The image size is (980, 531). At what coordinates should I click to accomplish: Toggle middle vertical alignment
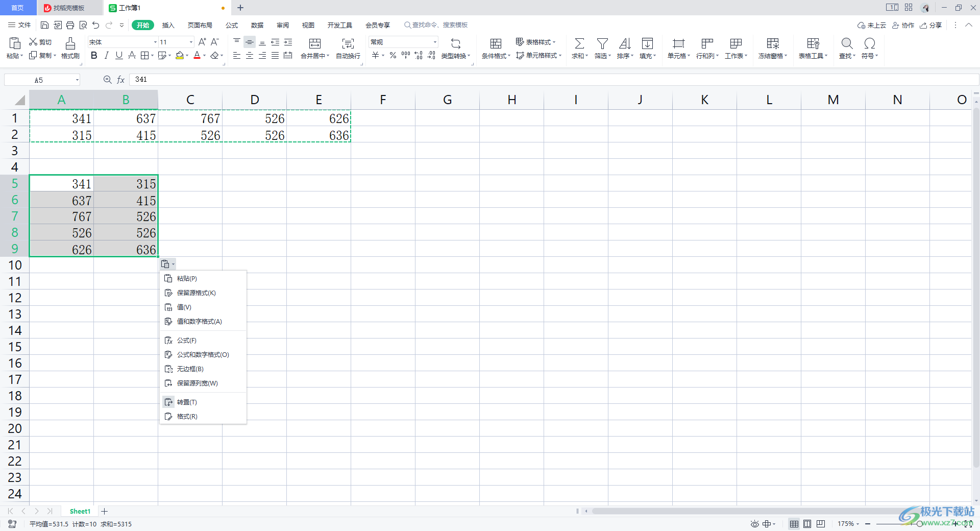click(x=250, y=42)
